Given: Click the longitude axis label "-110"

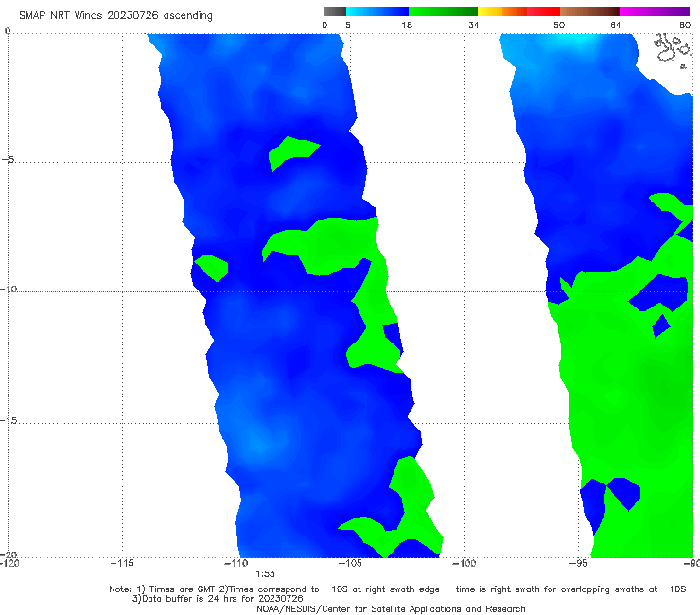Looking at the screenshot, I should 236,563.
